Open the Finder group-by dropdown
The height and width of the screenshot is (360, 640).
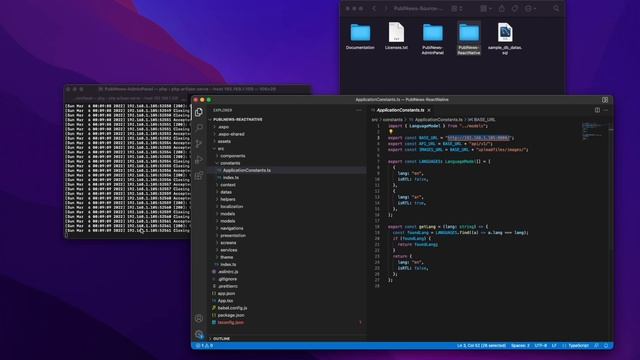click(x=486, y=8)
